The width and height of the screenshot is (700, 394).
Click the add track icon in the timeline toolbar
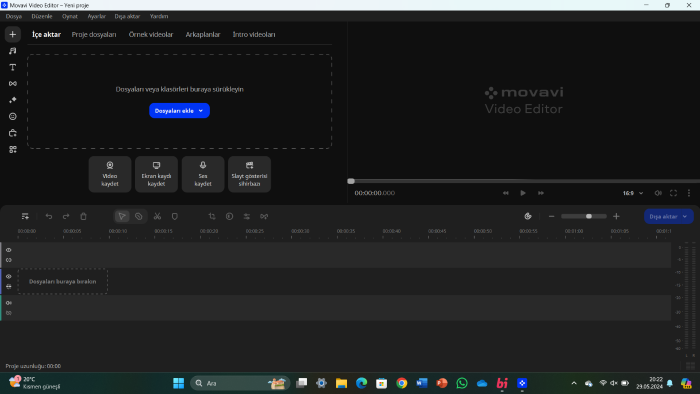(x=25, y=216)
